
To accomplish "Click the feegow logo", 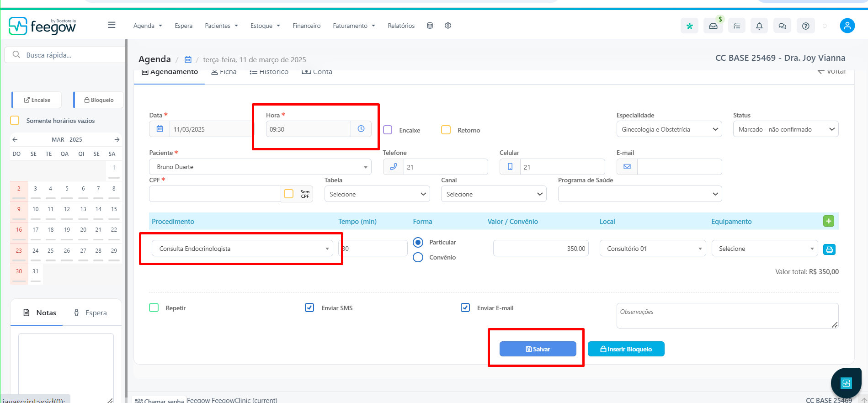I will 42,26.
